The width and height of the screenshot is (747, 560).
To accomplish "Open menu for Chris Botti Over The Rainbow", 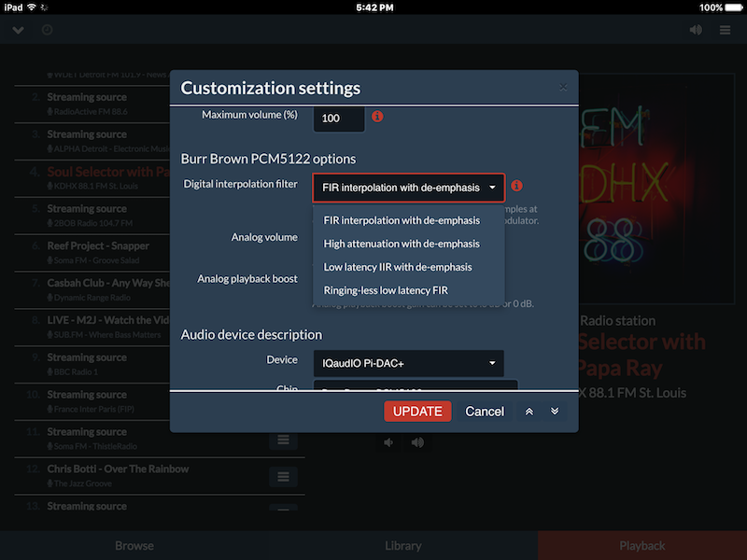I will 284,477.
